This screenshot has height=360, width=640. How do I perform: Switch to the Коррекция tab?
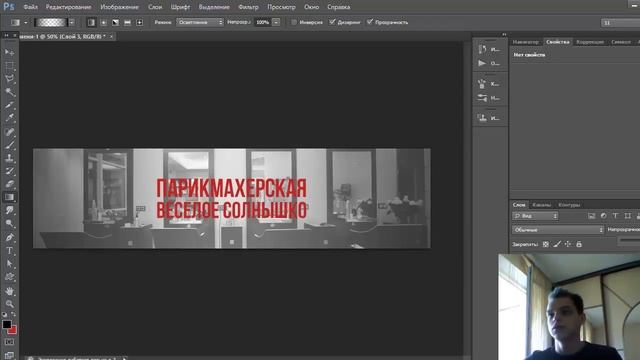point(590,42)
